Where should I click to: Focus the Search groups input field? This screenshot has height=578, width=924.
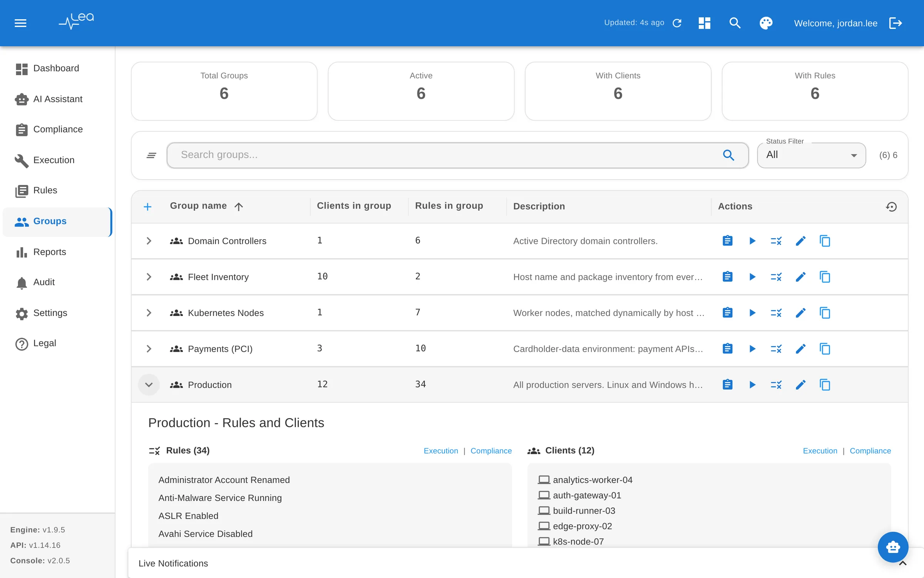457,155
